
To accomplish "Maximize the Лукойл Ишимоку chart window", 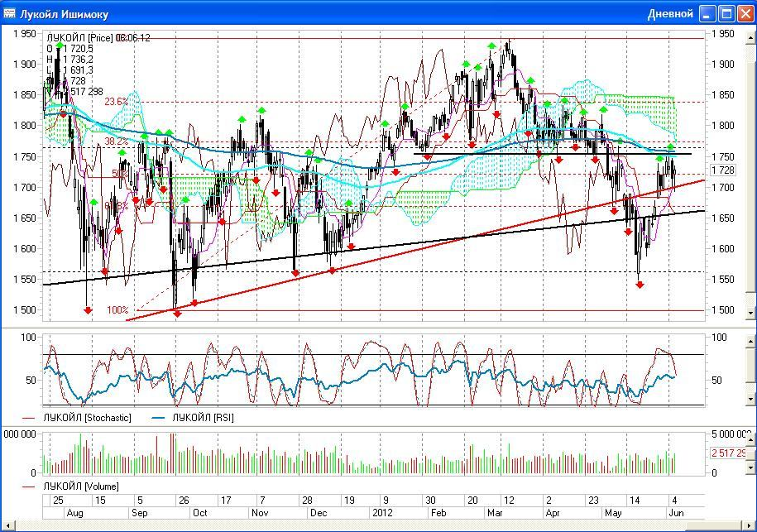I will [x=726, y=13].
